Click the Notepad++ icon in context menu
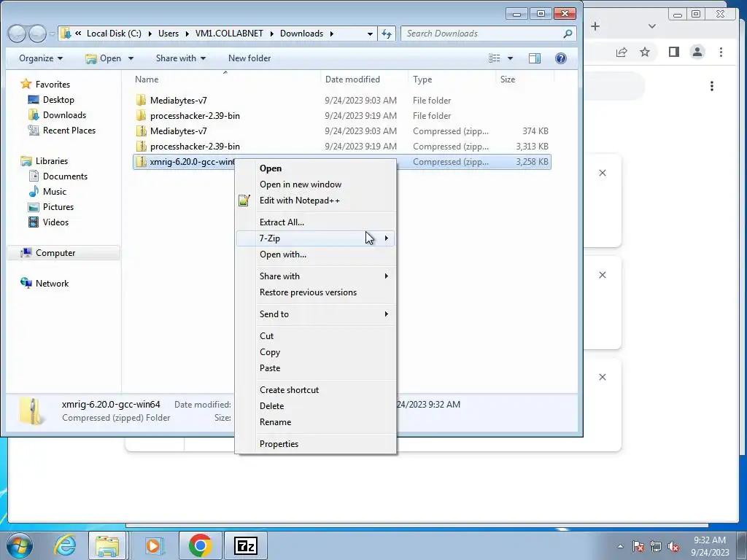 [x=244, y=201]
